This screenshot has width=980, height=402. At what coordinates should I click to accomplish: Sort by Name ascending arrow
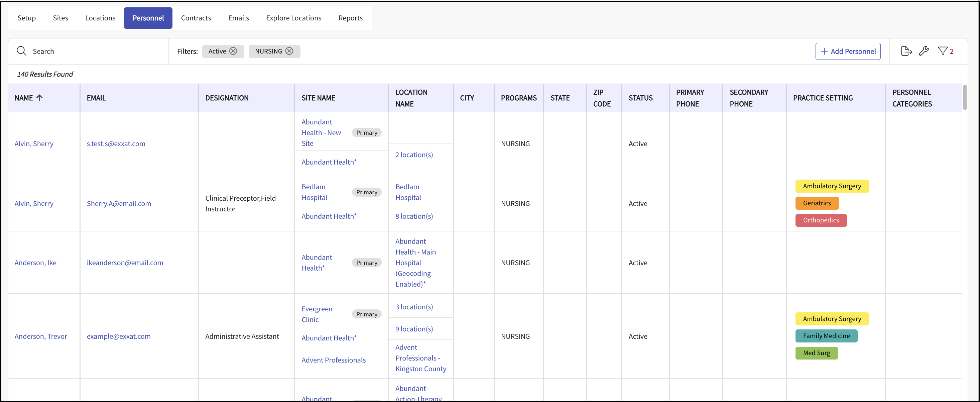[39, 98]
